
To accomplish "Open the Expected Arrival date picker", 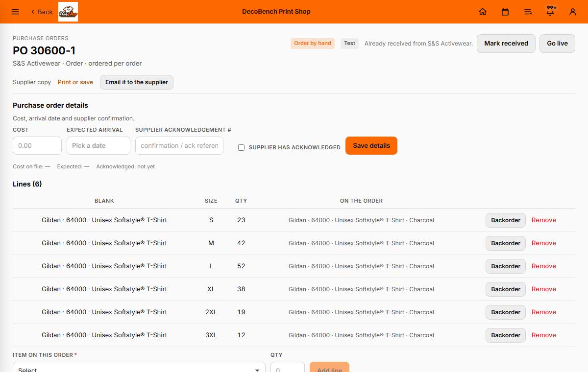I will (x=98, y=146).
